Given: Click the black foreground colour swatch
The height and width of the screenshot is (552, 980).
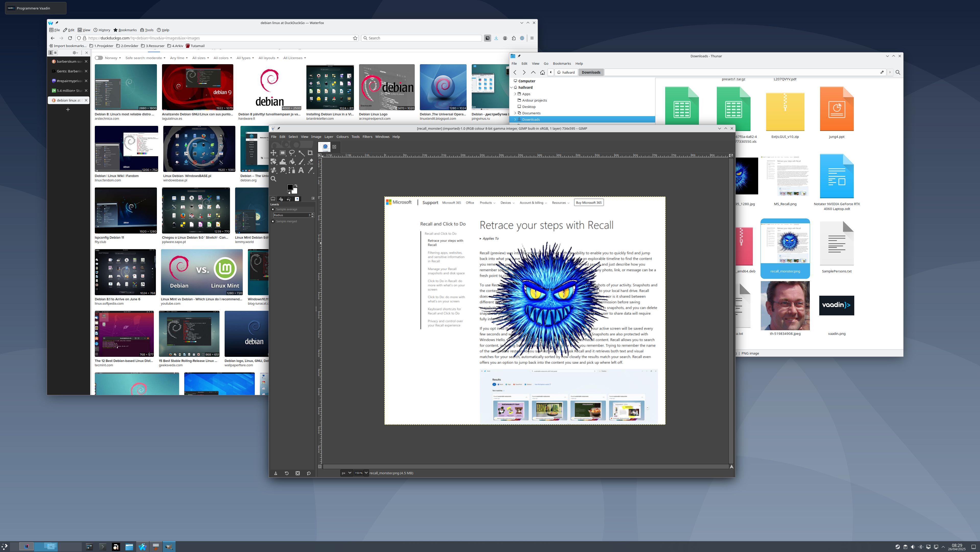Looking at the screenshot, I should [290, 187].
